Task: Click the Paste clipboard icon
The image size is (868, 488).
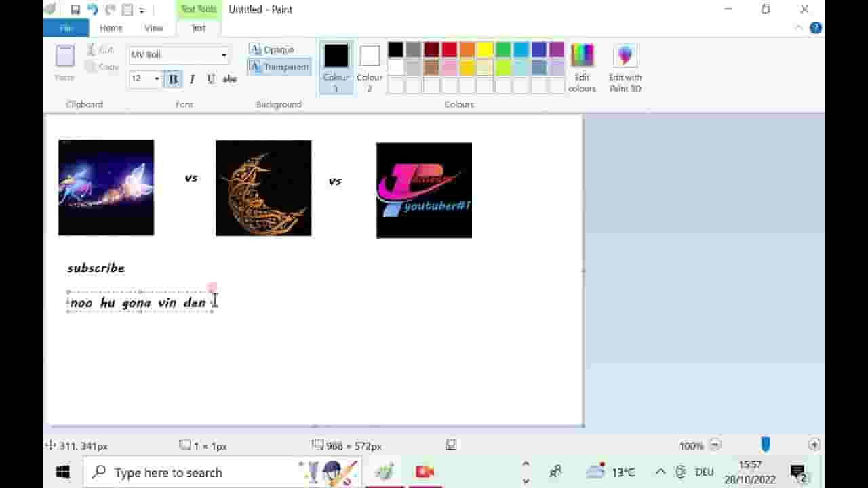Action: (x=65, y=57)
